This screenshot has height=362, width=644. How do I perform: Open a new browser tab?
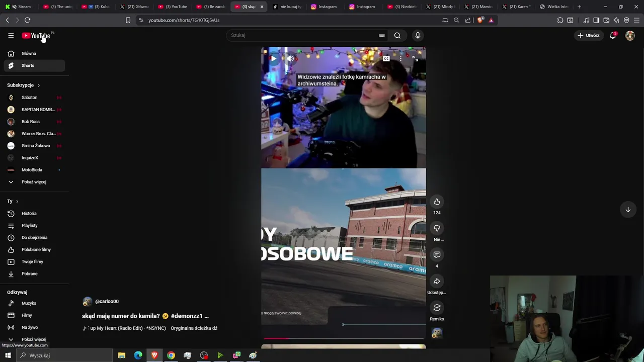(x=579, y=7)
